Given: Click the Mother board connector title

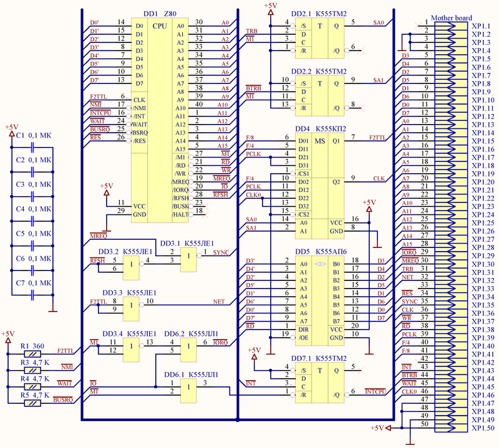Looking at the screenshot, I should pyautogui.click(x=451, y=17).
